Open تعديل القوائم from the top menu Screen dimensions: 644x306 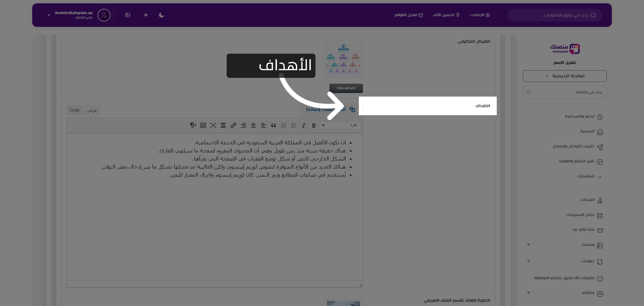[x=409, y=15]
